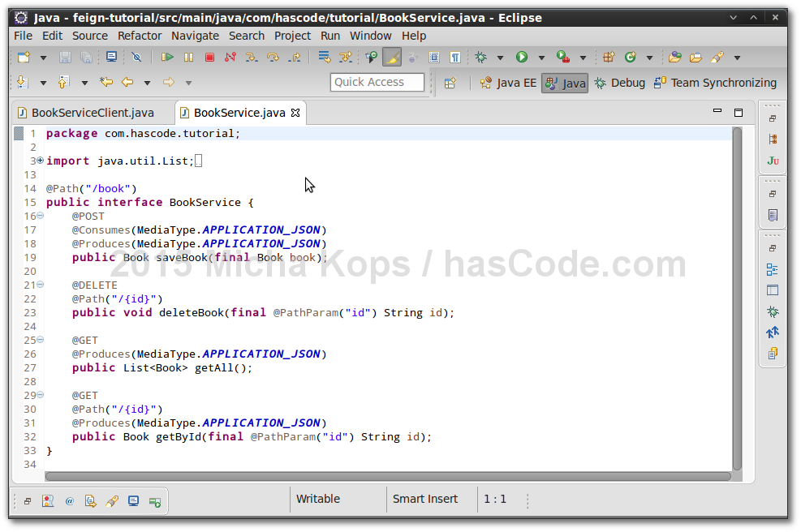Toggle Show Whitespace Characters paragraph icon
Viewport: 801px width, 532px height.
click(455, 57)
